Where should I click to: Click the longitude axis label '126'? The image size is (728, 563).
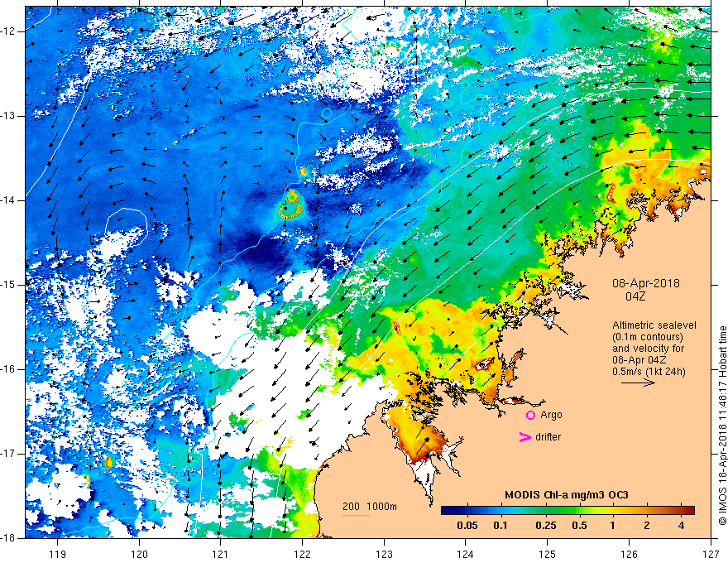(x=629, y=554)
